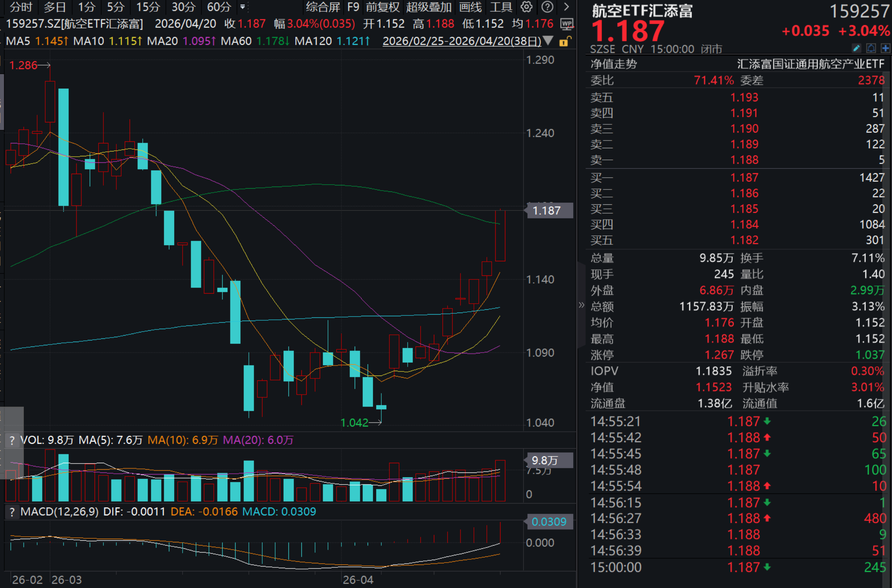
Task: Open the date range dropdown for 2026/02/25-2026/04/20
Action: tap(548, 41)
